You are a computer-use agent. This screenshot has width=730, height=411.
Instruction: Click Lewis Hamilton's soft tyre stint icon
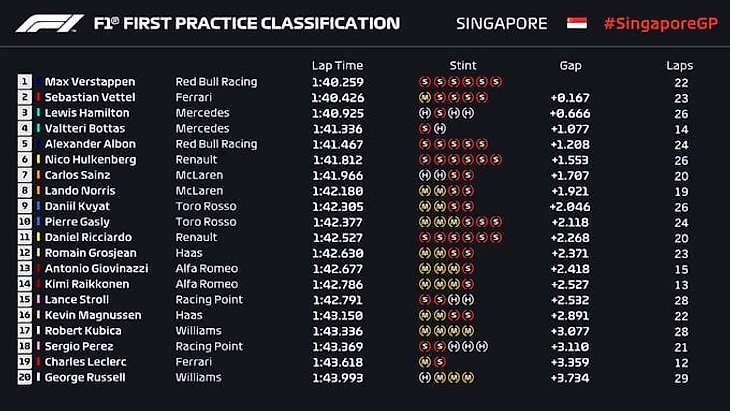[439, 113]
